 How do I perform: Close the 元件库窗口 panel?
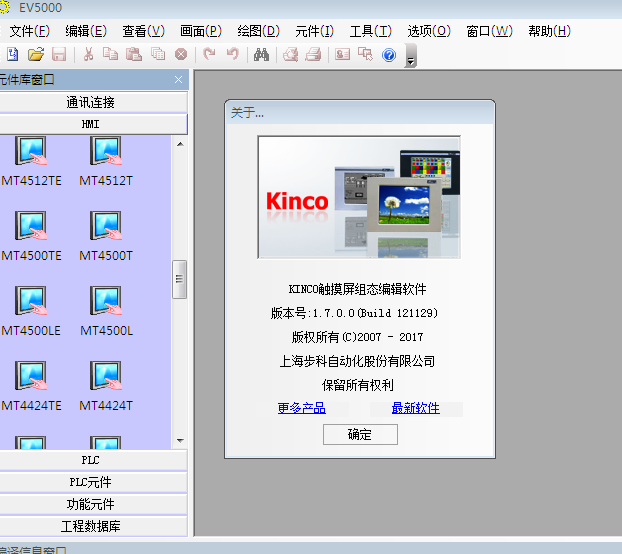tap(178, 79)
